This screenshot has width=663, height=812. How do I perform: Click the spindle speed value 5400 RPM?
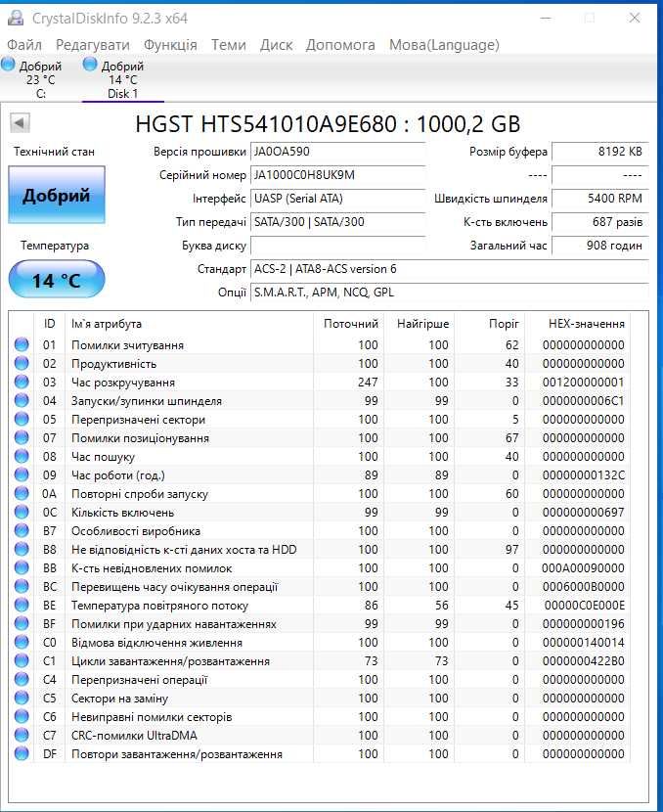(x=599, y=199)
